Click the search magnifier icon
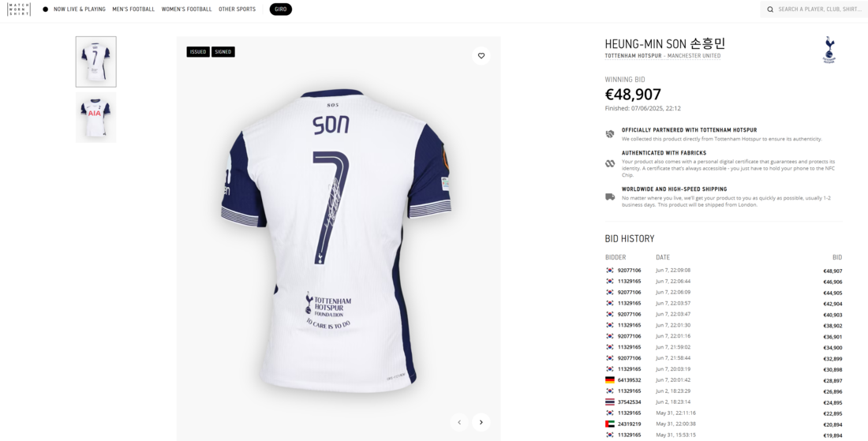The image size is (868, 441). (770, 9)
